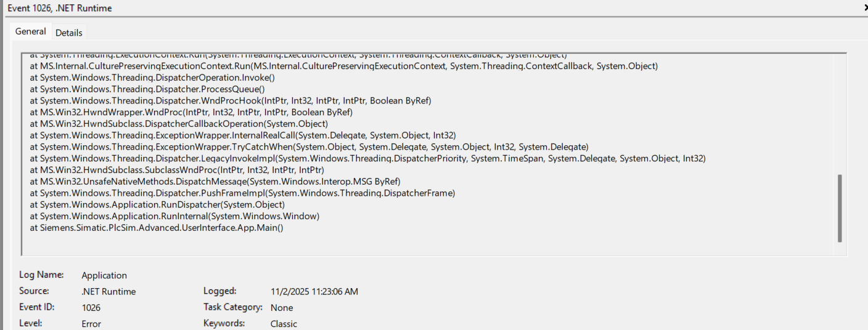Click the Logged date and time value

314,291
